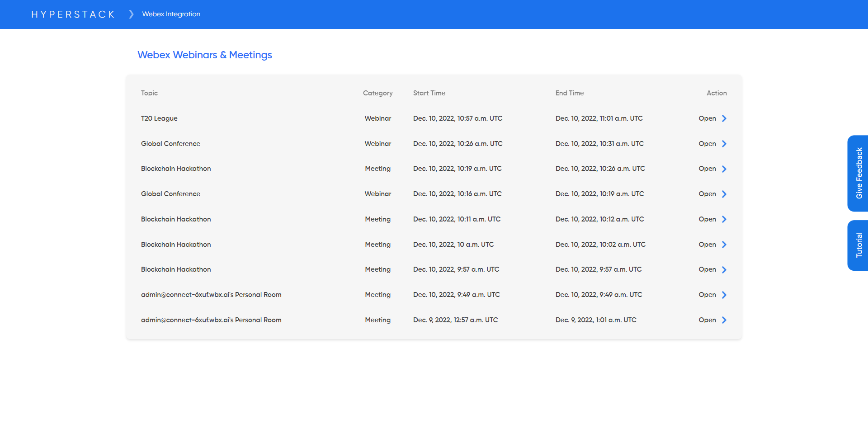Open the Tutorial side tab
Image resolution: width=868 pixels, height=424 pixels.
858,245
